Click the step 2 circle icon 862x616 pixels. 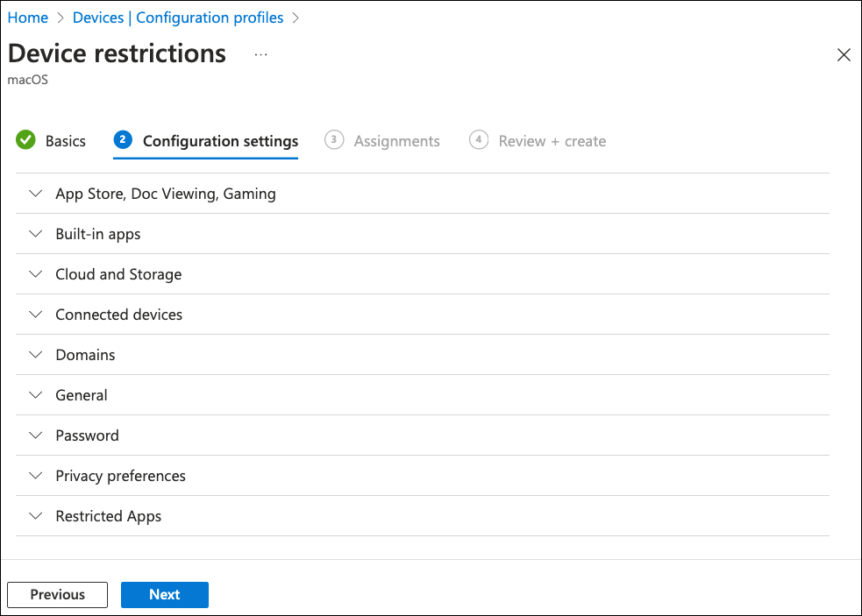click(x=123, y=140)
